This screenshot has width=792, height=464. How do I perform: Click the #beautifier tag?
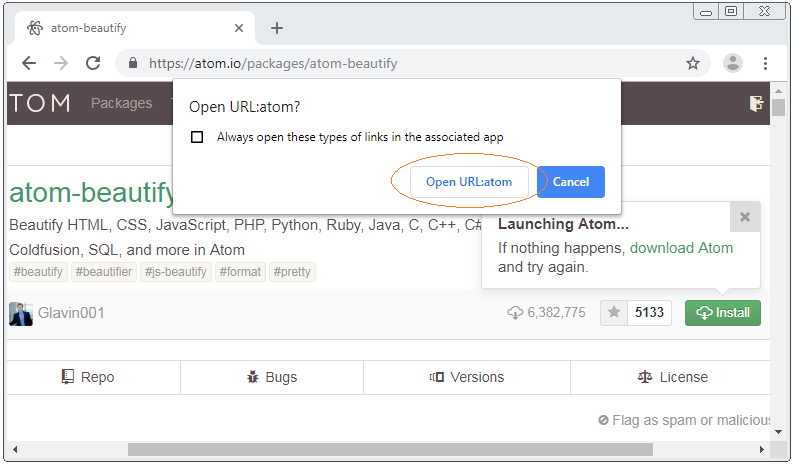[x=104, y=272]
